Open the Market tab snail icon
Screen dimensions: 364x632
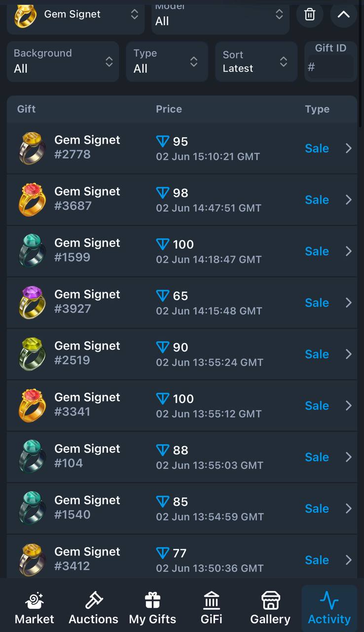[35, 600]
